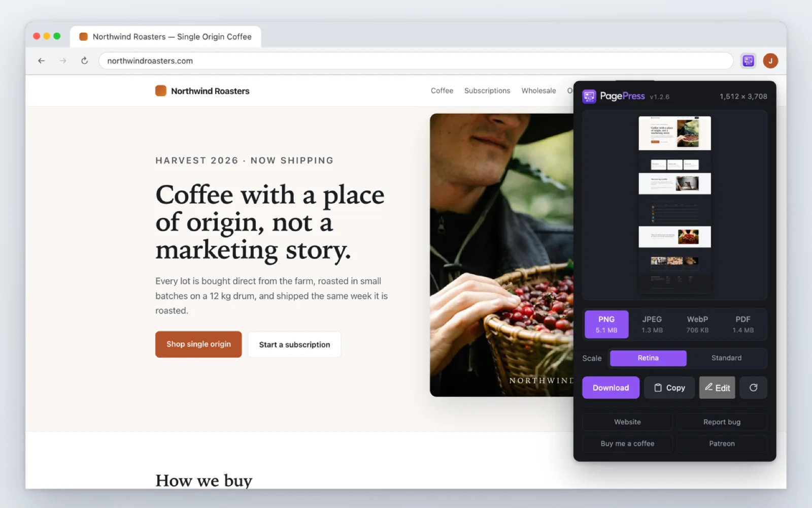This screenshot has height=508, width=812.
Task: Reload the page with the refresh icon
Action: point(85,61)
